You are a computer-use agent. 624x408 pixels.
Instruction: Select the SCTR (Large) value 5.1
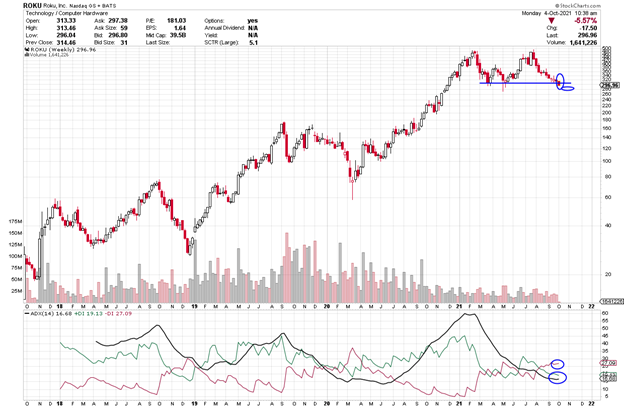[x=254, y=42]
